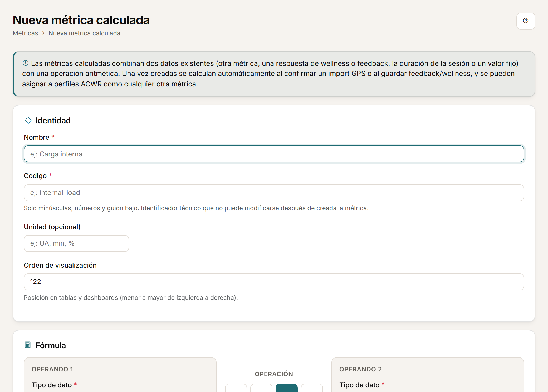This screenshot has width=548, height=392.
Task: Click the 'Fórmula' section heading
Action: [x=51, y=345]
